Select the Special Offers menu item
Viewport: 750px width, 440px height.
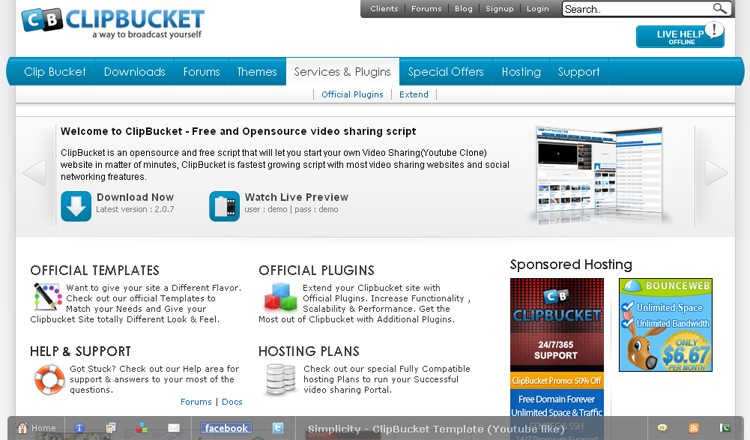tap(445, 72)
